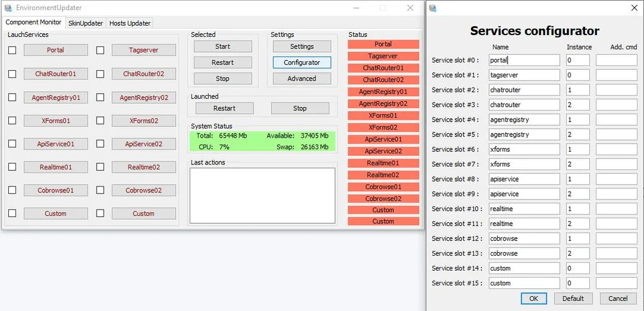Click the Start button under Selected
The width and height of the screenshot is (644, 311).
222,46
